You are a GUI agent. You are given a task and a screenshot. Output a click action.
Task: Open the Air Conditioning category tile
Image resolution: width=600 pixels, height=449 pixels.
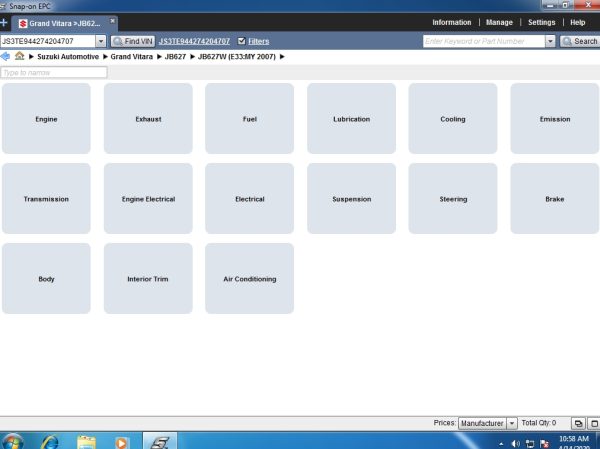coord(249,279)
